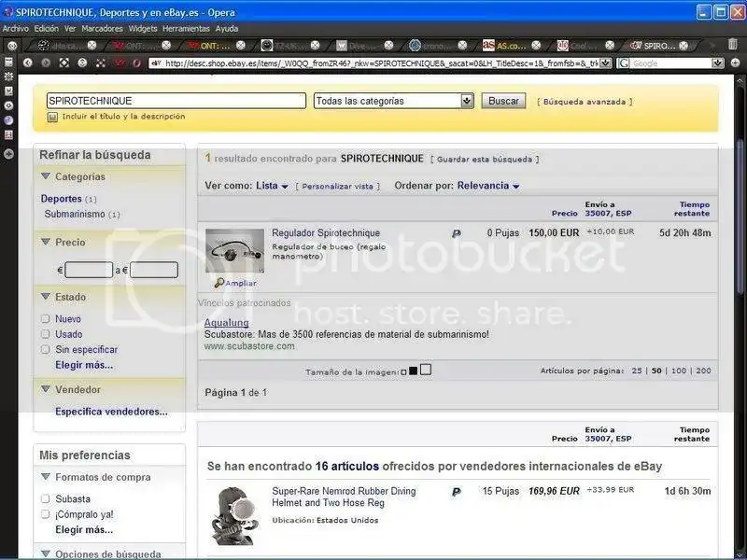Click the SPIROTECHNIQUE search text field
Screen dimensions: 747x560
click(176, 101)
